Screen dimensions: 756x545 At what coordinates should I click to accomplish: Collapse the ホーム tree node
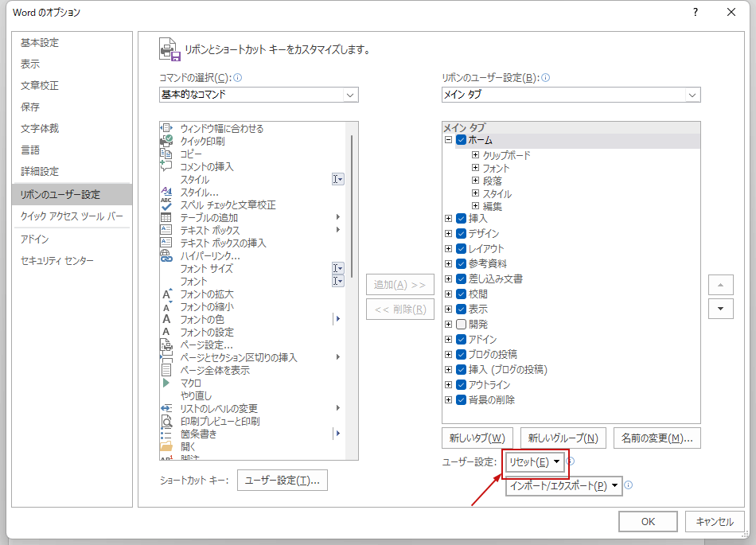pyautogui.click(x=448, y=140)
